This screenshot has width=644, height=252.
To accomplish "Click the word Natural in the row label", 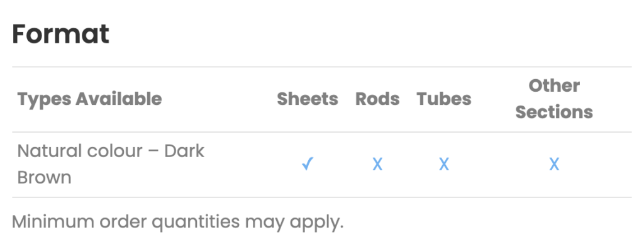I will click(49, 151).
